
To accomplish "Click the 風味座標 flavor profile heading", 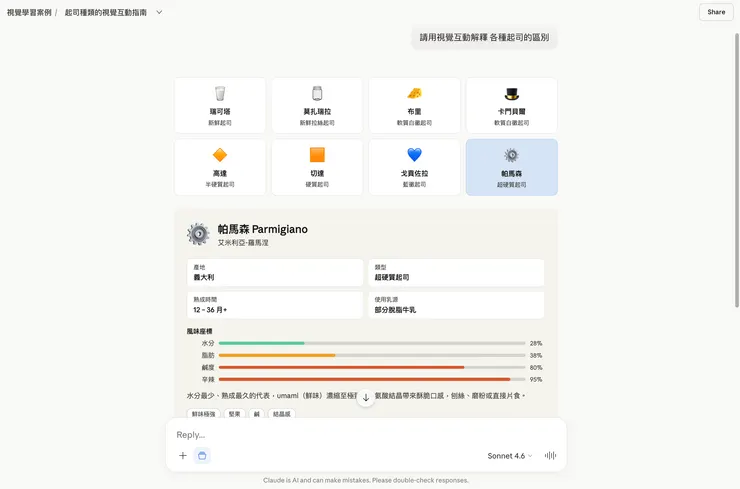I will [x=200, y=331].
